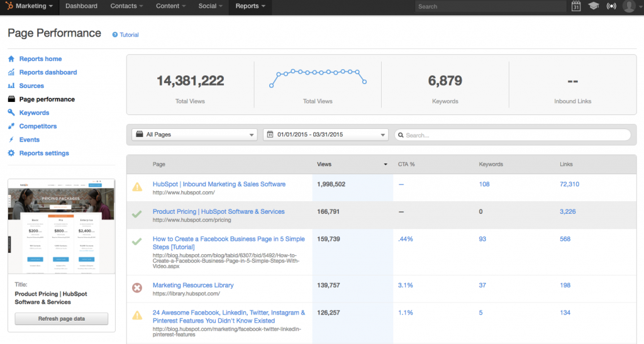Click the 72,310 links value
This screenshot has height=344, width=644.
pos(569,184)
